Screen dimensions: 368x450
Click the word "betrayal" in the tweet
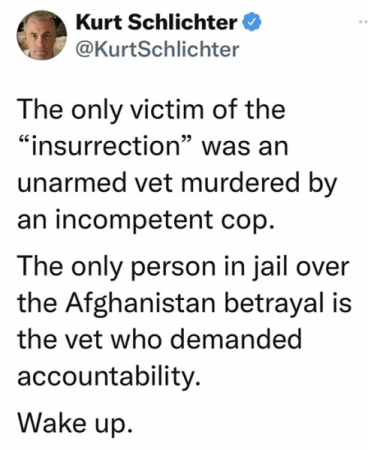274,303
